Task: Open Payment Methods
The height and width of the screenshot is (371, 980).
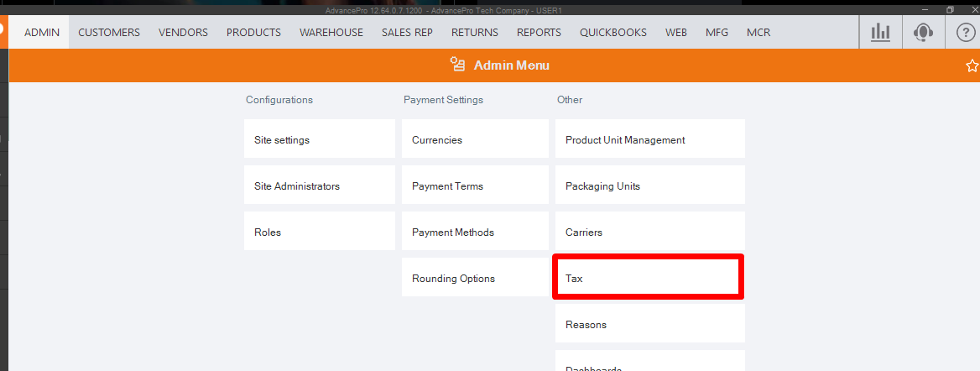Action: (475, 233)
